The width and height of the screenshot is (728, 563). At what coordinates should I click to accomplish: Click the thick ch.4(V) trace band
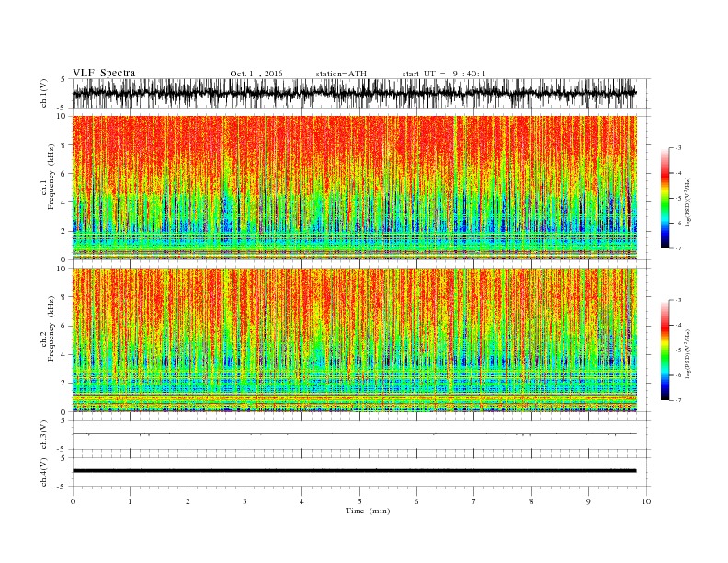click(354, 471)
